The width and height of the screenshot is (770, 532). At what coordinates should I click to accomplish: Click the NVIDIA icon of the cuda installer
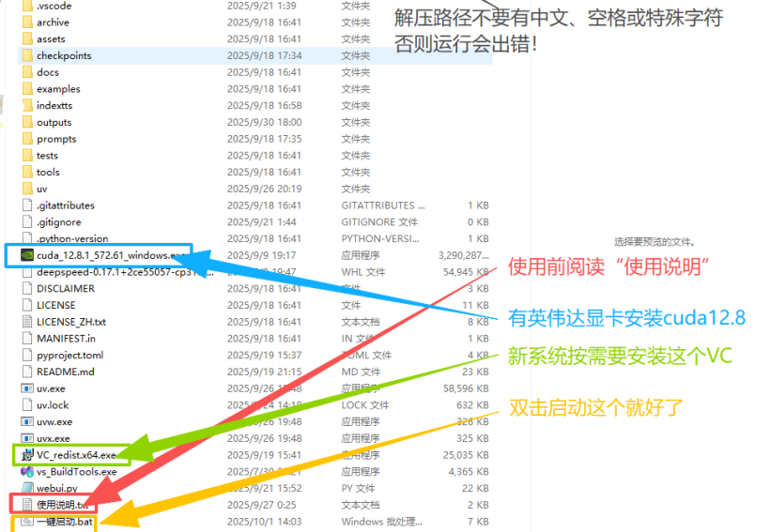[26, 255]
